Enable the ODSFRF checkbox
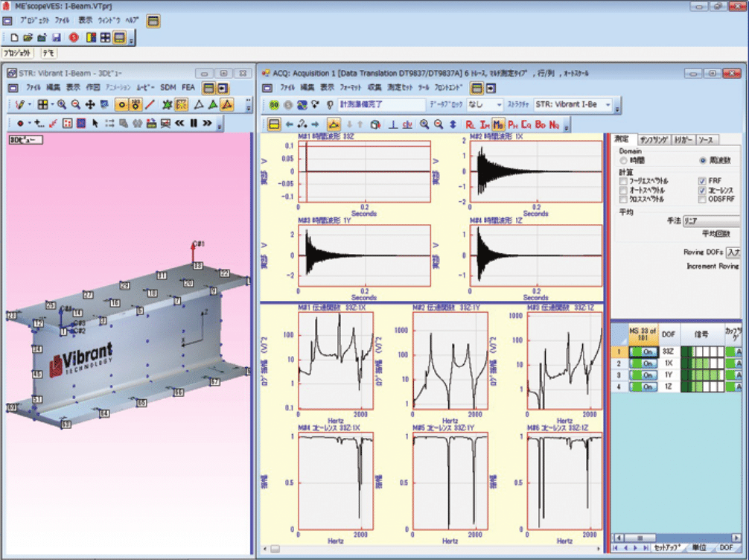This screenshot has height=560, width=749. tap(702, 199)
